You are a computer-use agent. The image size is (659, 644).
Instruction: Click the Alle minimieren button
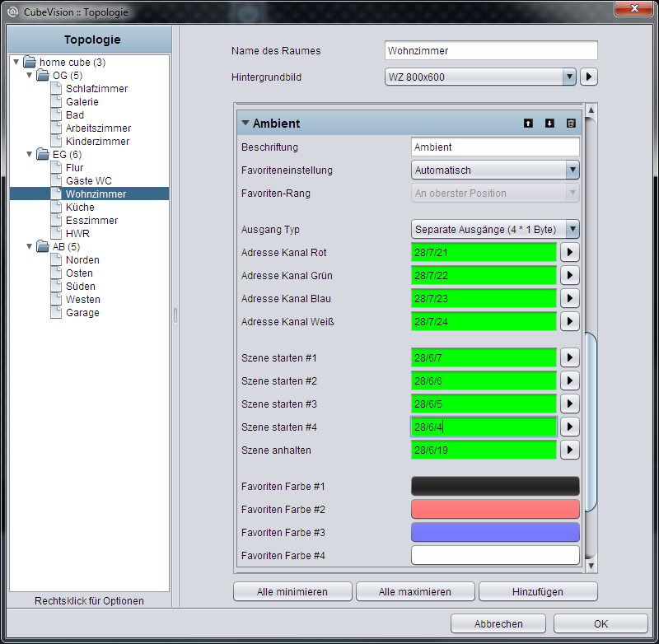[292, 591]
